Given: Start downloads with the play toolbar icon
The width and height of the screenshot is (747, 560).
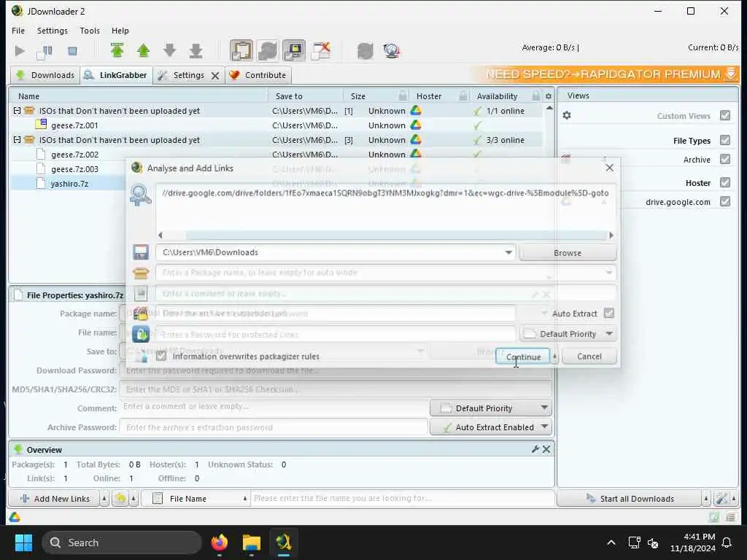Looking at the screenshot, I should [x=20, y=51].
